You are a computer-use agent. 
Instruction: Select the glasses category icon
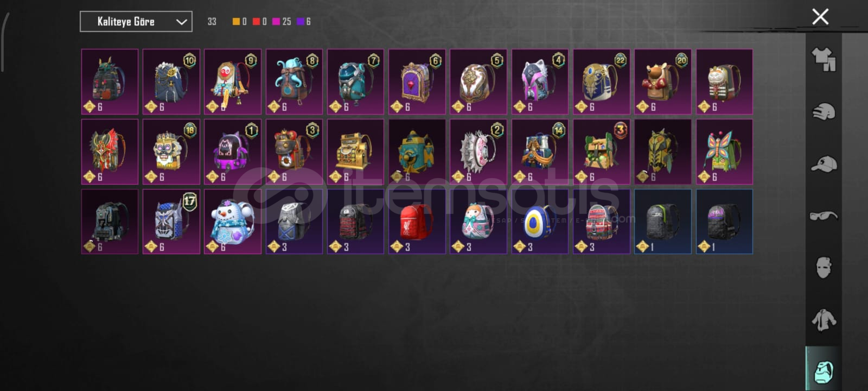[824, 216]
